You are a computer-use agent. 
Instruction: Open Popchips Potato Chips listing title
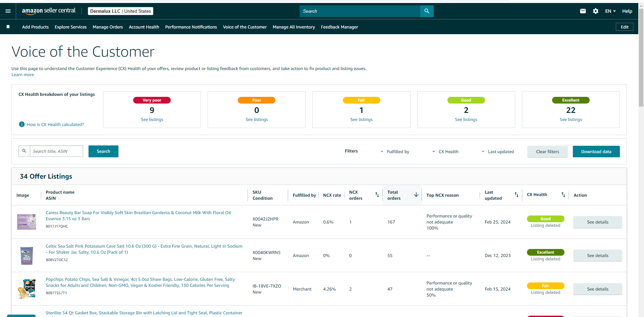coord(140,282)
